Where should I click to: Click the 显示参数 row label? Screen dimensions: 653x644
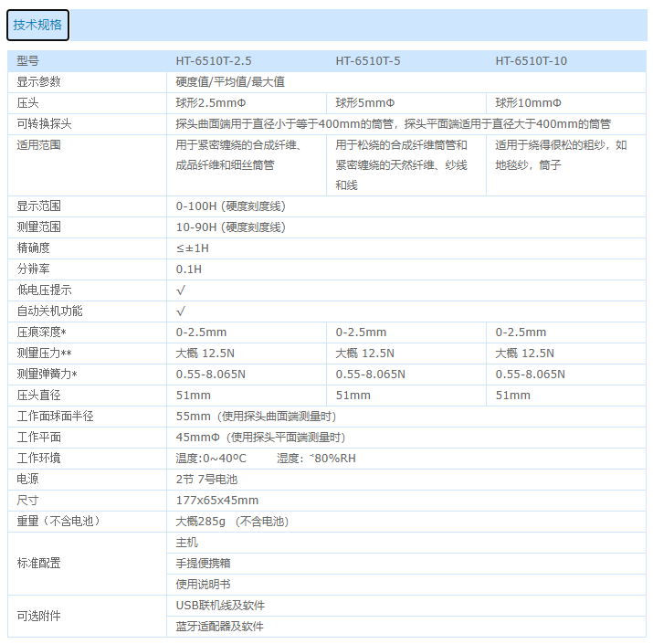pos(39,81)
